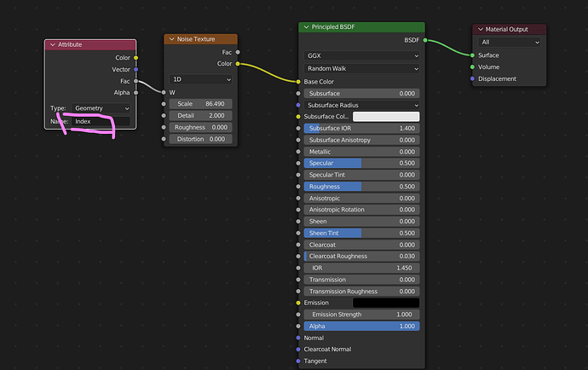Collapse the Noise Texture node
Viewport: 588px width, 370px height.
click(x=172, y=39)
